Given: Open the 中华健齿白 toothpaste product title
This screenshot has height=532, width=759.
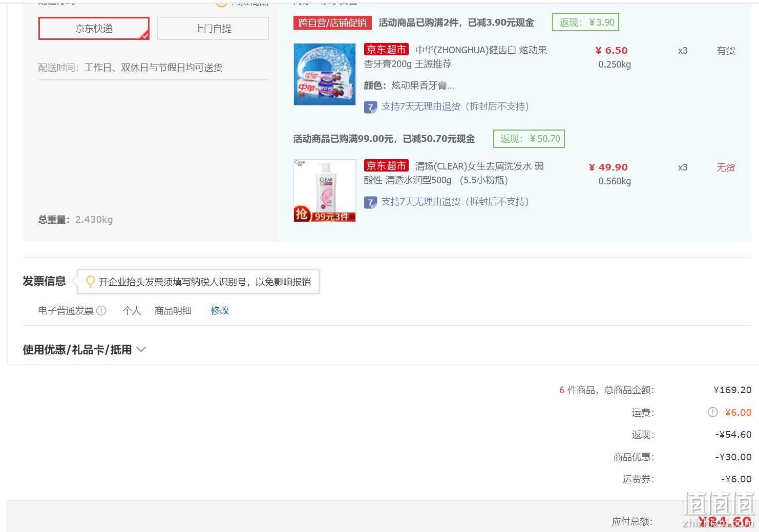Looking at the screenshot, I should 455,57.
